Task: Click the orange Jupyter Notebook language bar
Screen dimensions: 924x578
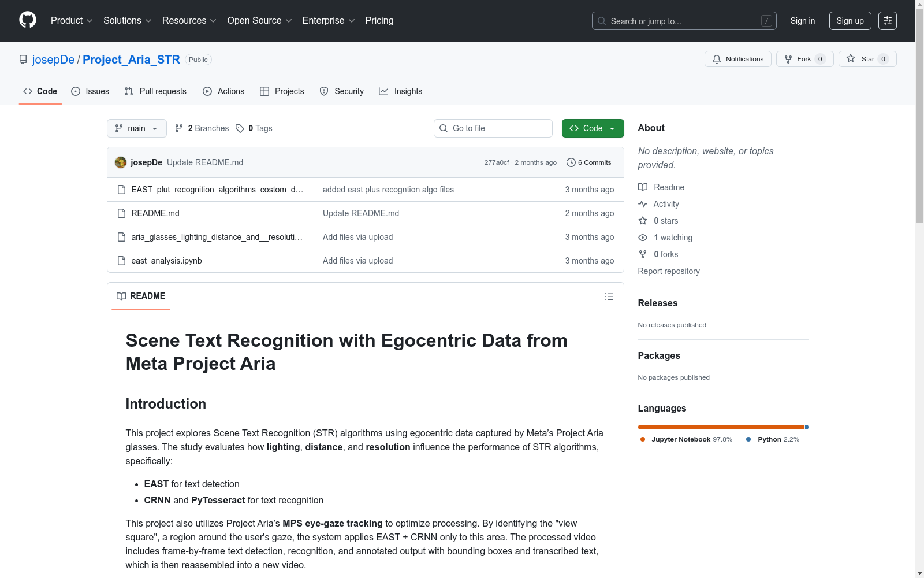Action: click(x=721, y=427)
